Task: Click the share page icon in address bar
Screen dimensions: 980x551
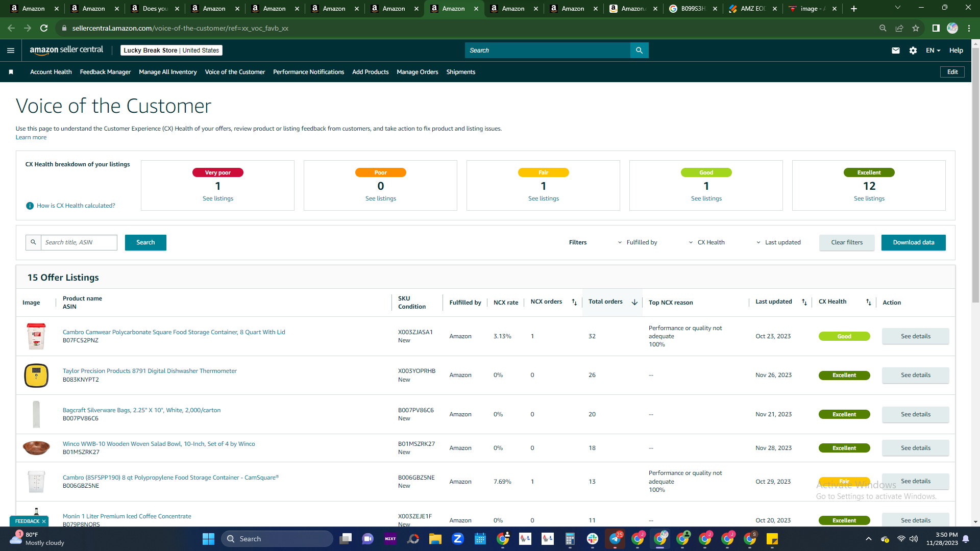Action: tap(899, 28)
